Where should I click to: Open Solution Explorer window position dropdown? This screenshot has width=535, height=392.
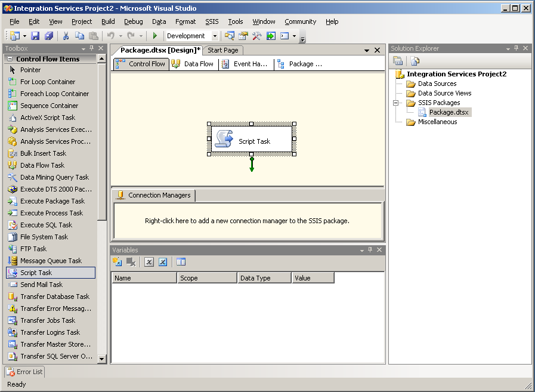pos(508,48)
